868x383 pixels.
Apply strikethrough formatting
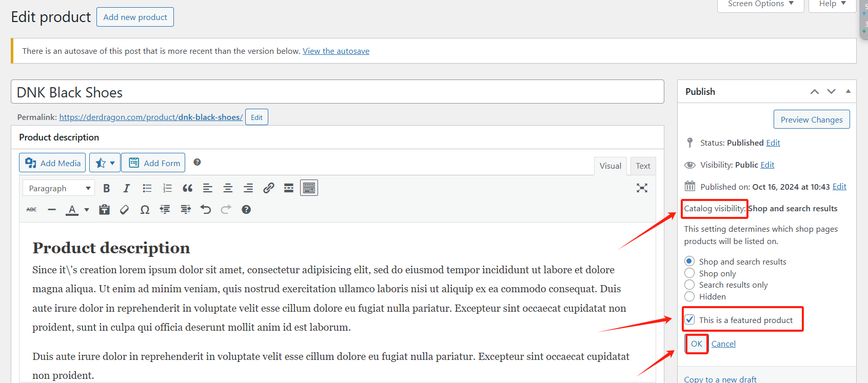[32, 210]
